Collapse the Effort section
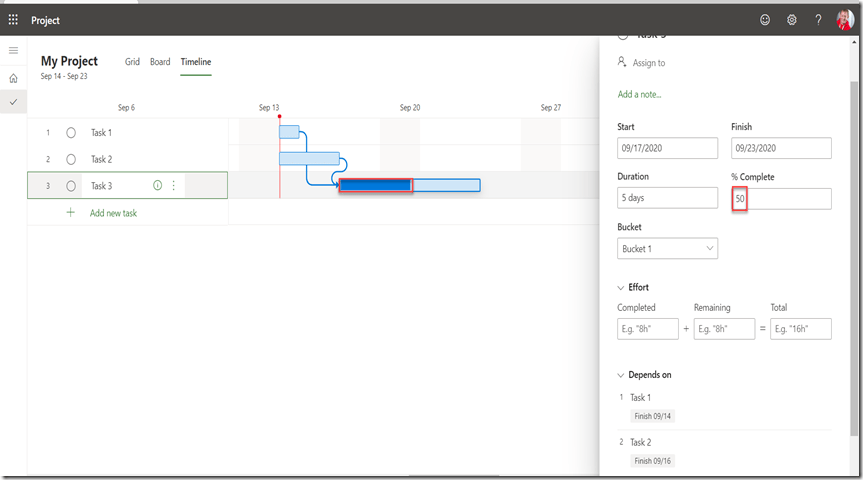863x480 pixels. (x=621, y=288)
